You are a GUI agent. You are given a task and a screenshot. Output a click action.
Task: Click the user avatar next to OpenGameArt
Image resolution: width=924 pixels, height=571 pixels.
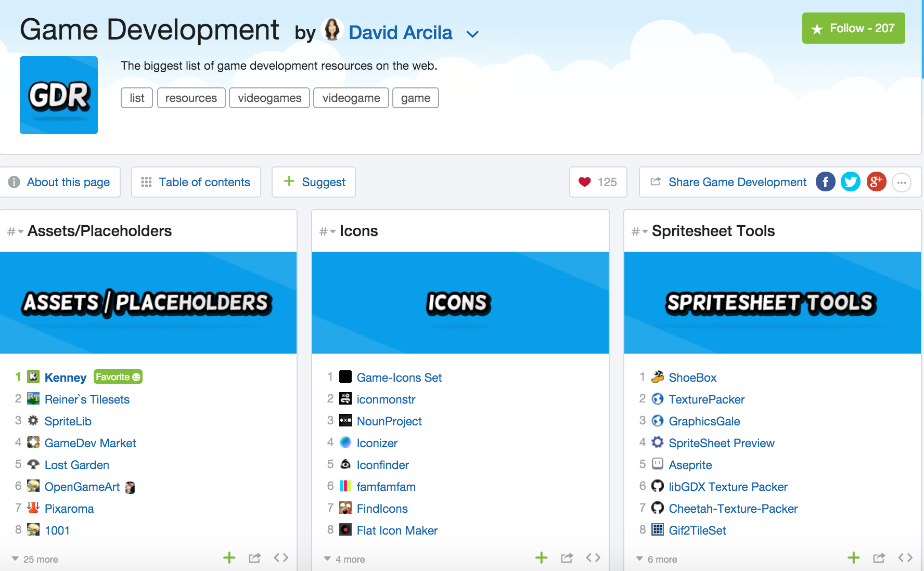pos(130,487)
